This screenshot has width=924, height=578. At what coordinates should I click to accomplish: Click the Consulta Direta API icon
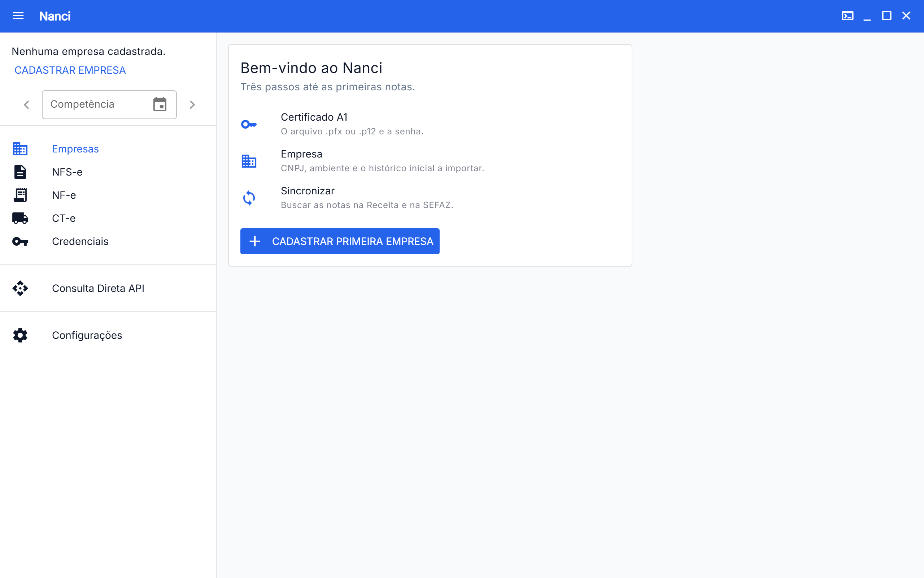20,288
